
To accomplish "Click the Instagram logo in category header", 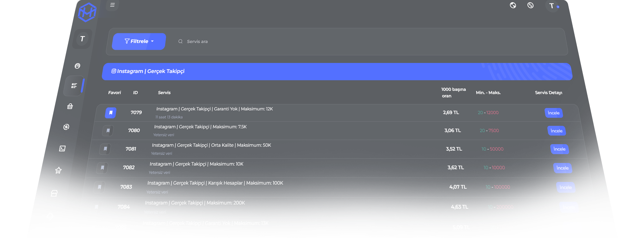I will point(113,71).
